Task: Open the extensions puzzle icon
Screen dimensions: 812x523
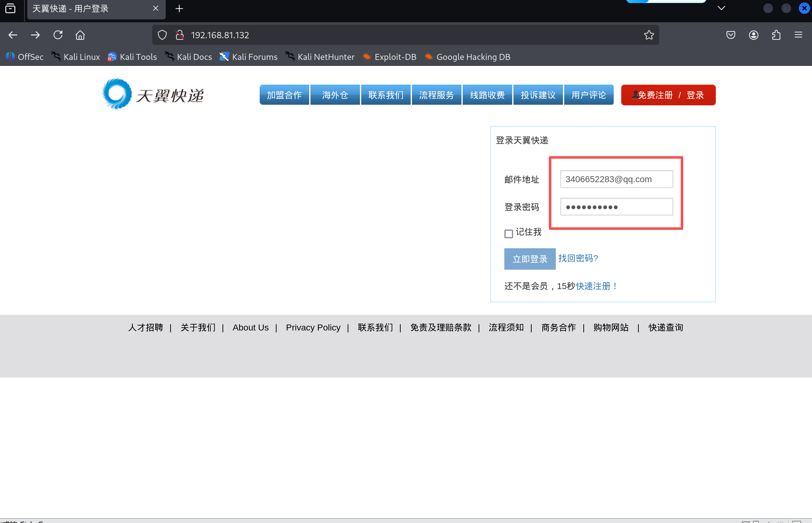Action: 776,34
